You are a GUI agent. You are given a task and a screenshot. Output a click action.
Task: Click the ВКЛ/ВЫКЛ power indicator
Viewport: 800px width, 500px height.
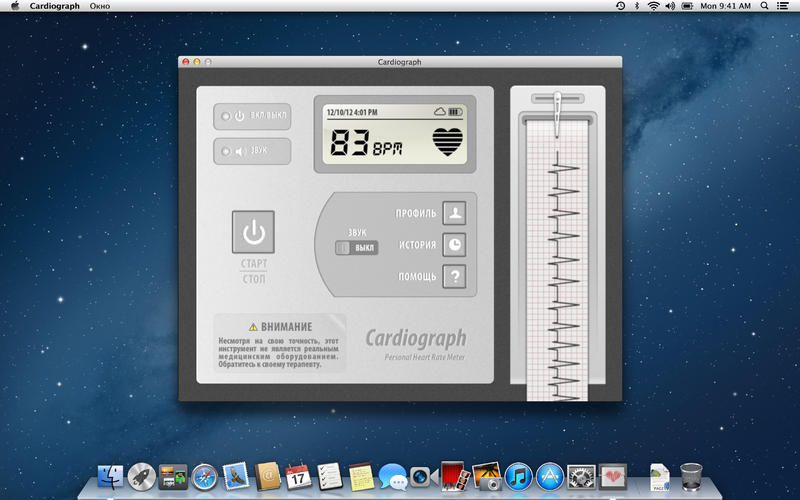252,116
